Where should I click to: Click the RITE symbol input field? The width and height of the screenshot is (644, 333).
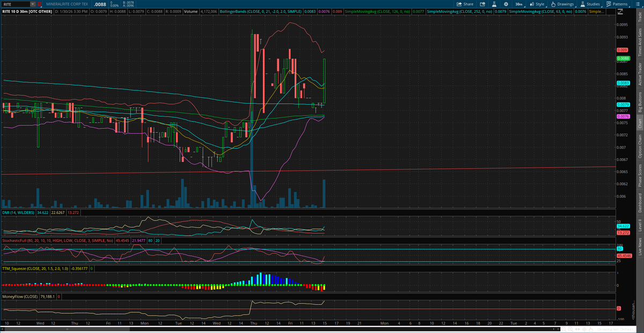pyautogui.click(x=16, y=4)
